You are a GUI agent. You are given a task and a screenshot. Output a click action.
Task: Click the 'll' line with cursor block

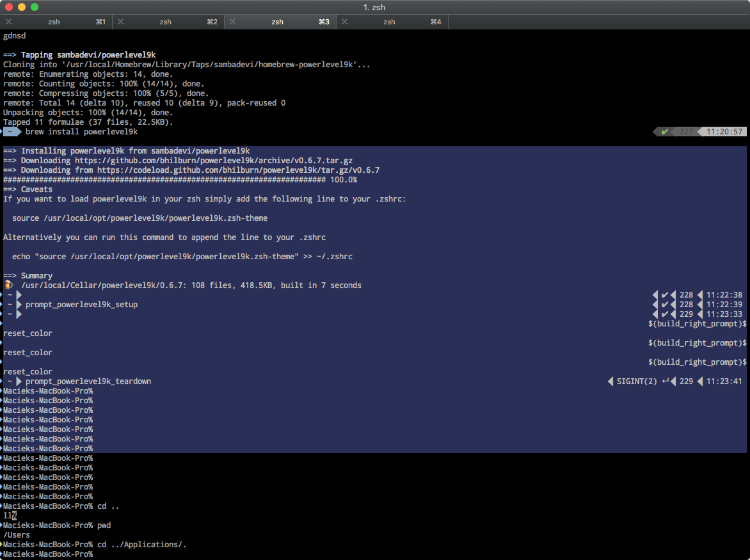10,516
